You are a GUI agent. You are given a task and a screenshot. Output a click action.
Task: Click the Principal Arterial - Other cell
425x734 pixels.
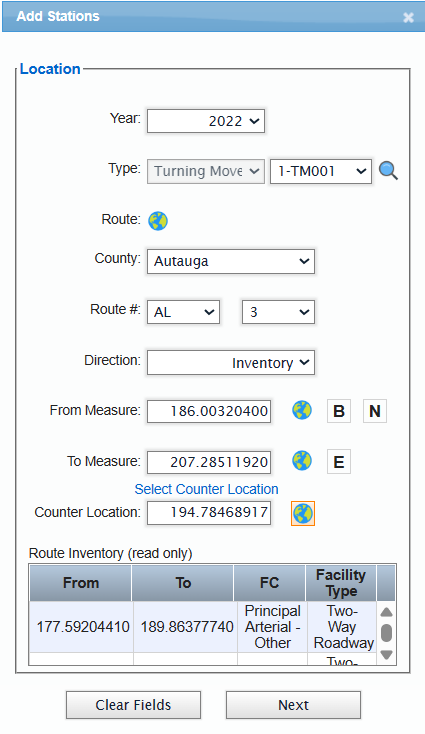point(272,627)
